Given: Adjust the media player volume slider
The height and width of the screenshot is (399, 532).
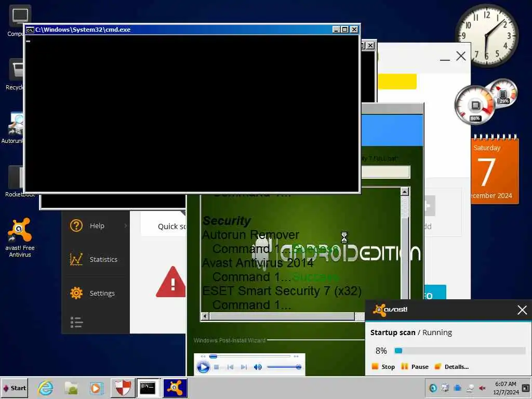Looking at the screenshot, I should [x=284, y=367].
